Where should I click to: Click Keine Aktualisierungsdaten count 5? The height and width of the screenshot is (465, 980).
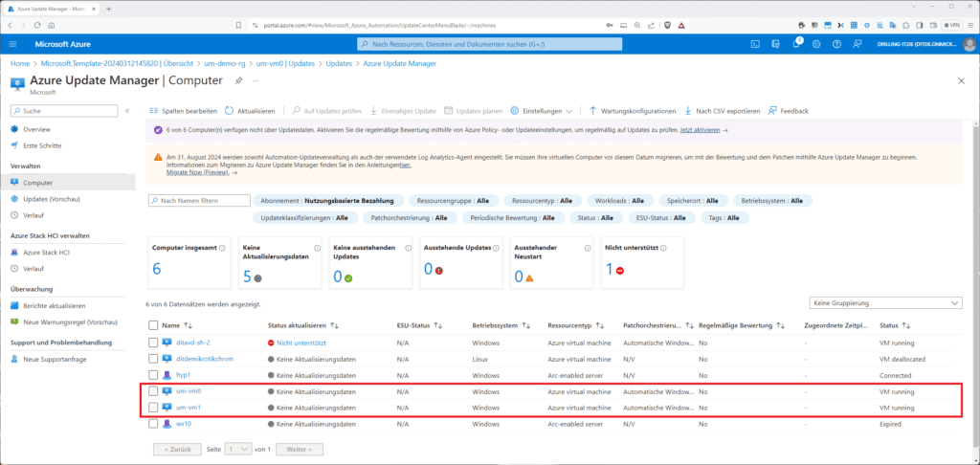pos(247,277)
